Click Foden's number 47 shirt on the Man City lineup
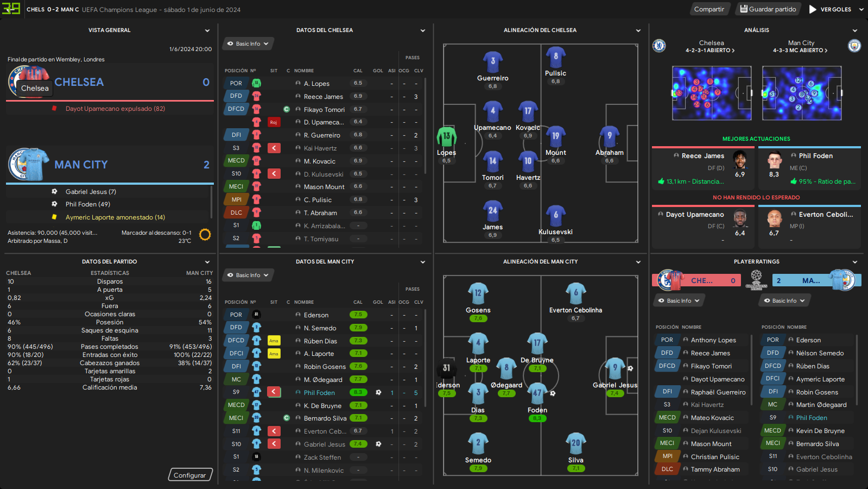This screenshot has height=489, width=868. [537, 393]
